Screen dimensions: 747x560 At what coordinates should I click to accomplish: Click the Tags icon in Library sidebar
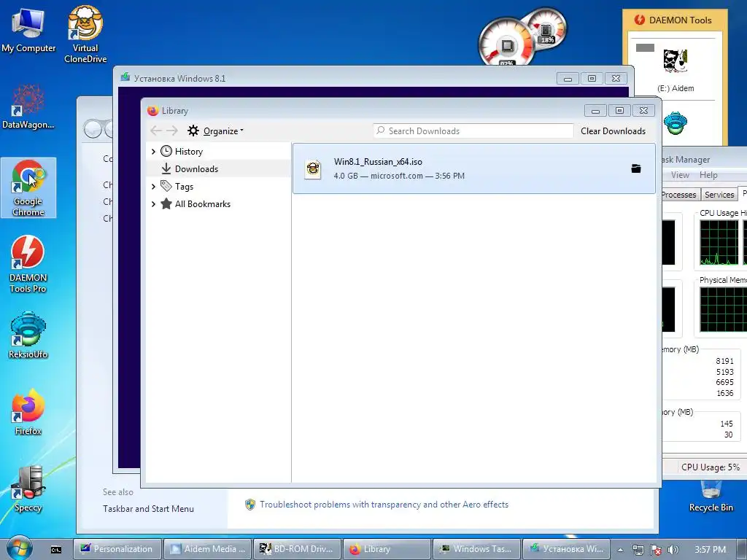[x=166, y=186]
